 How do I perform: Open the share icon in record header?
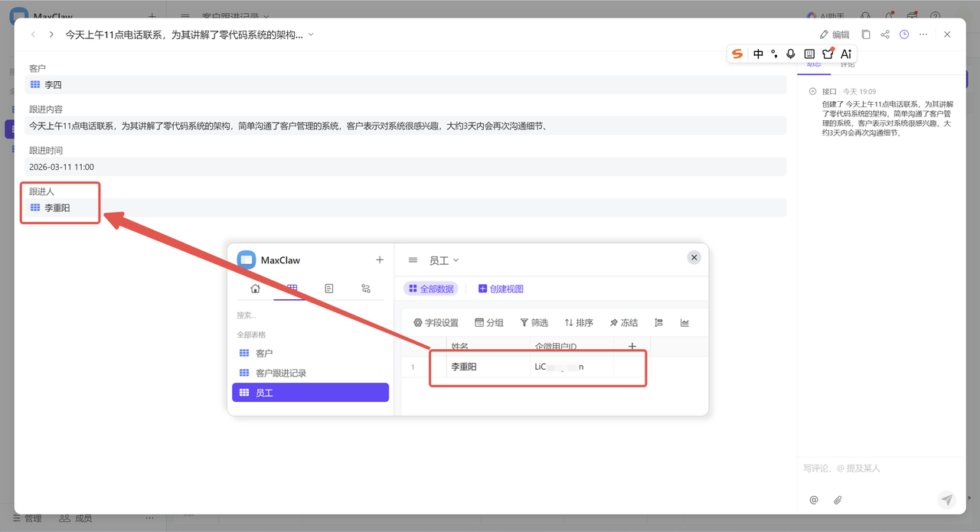(885, 34)
